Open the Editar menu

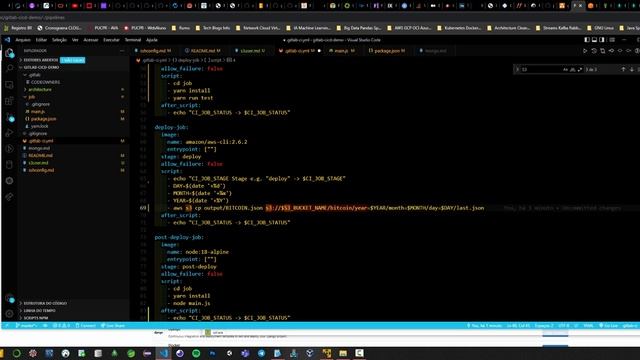click(41, 40)
